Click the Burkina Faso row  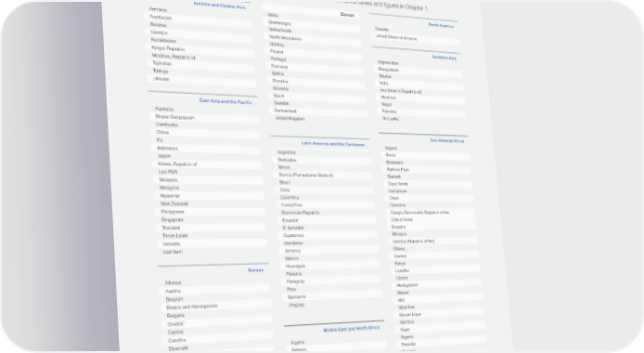coord(429,169)
